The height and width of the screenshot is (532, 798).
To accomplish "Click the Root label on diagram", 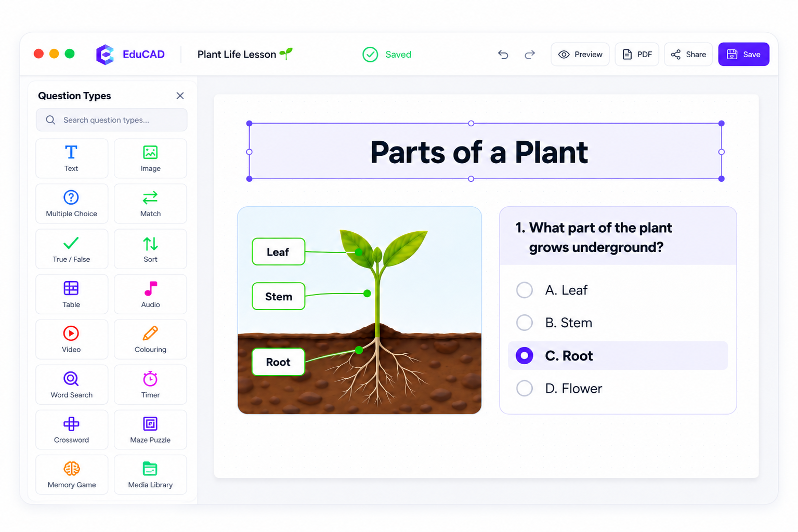I will tap(279, 362).
